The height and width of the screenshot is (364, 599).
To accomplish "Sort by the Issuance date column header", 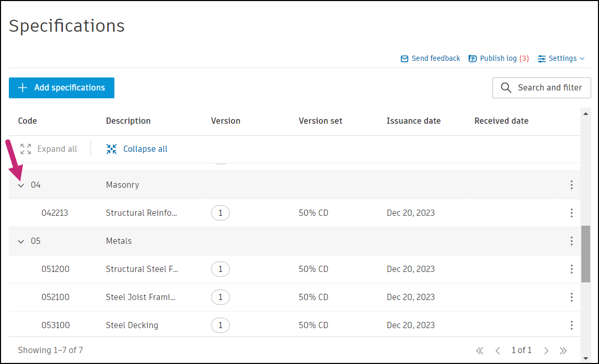I will pyautogui.click(x=413, y=121).
